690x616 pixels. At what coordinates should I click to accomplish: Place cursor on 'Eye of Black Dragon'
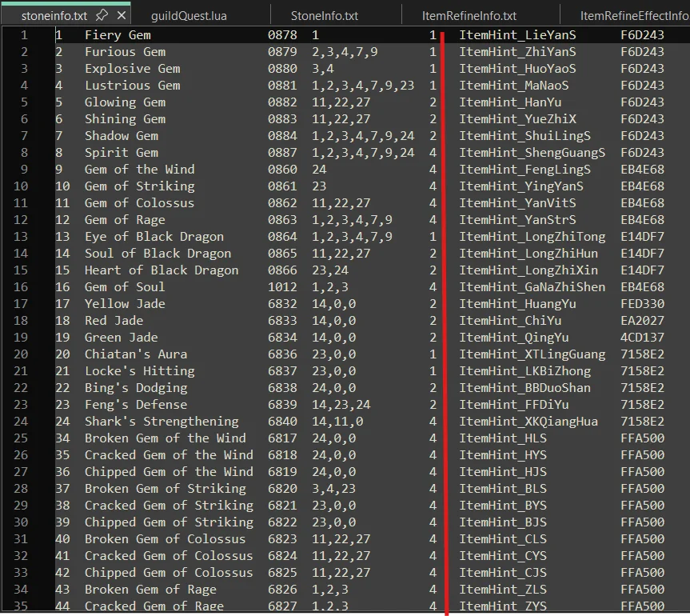(x=154, y=237)
